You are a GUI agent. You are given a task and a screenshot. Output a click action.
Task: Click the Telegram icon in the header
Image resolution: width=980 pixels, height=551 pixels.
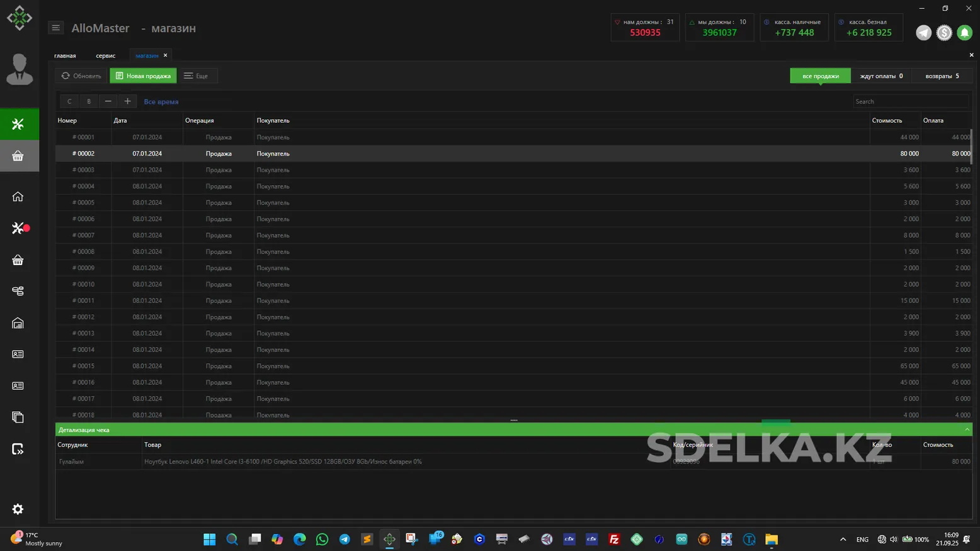[923, 33]
